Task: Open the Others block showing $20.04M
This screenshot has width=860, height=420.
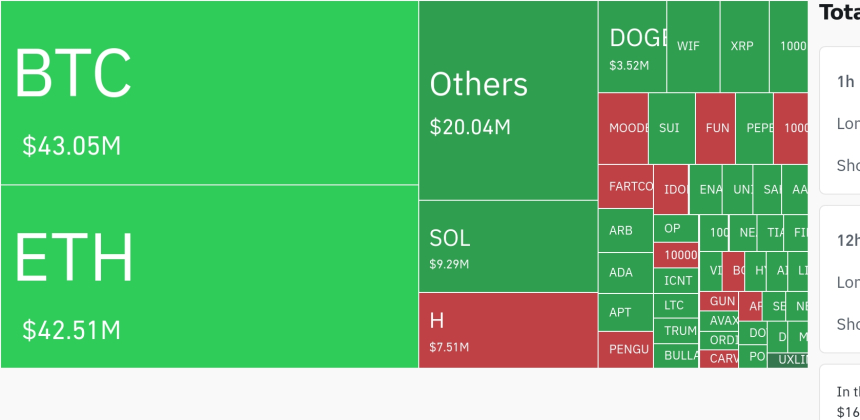Action: 508,100
